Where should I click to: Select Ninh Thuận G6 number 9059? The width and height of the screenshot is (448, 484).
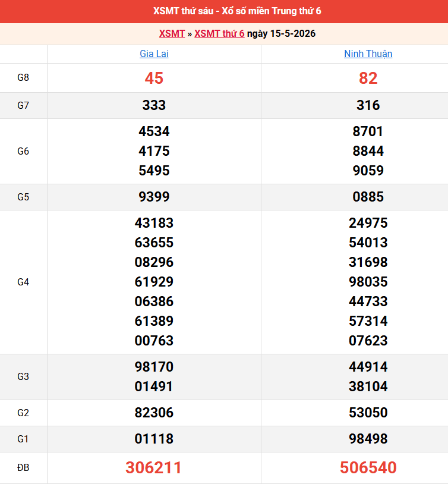tap(368, 171)
